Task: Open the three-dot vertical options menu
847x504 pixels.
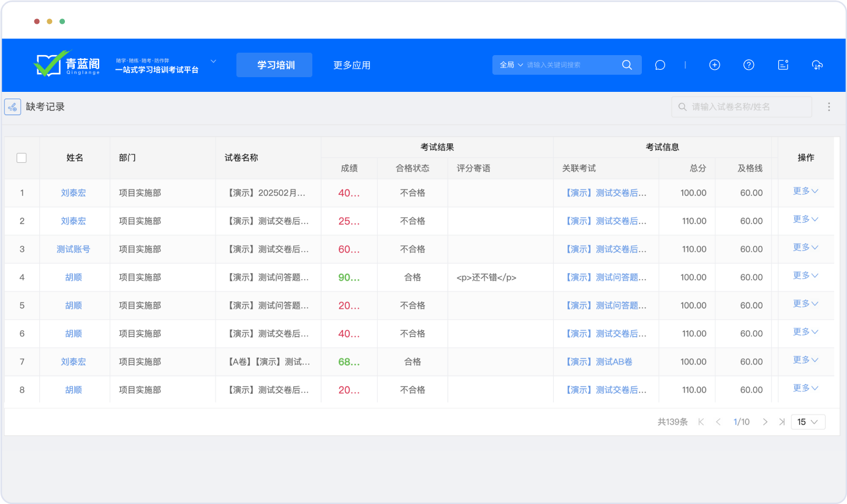Action: [829, 107]
